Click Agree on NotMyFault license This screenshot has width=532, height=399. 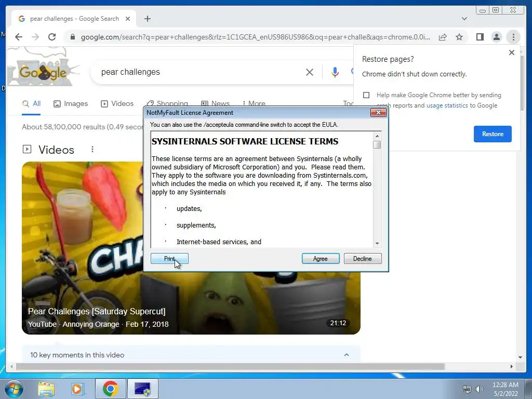(x=320, y=259)
